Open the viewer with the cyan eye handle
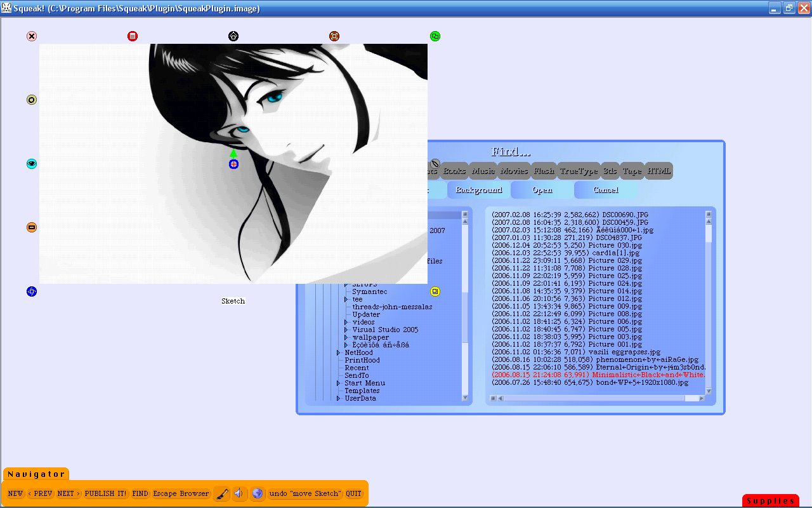 click(x=32, y=164)
